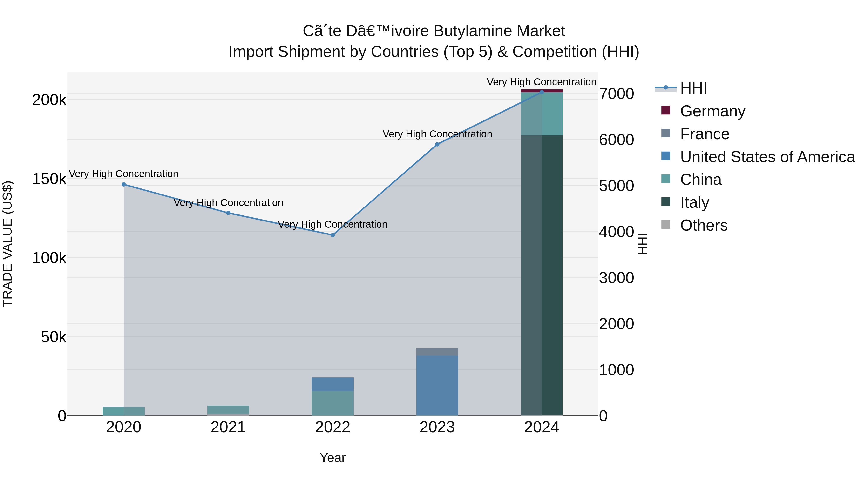Click the 2024 x-axis label

[x=542, y=427]
